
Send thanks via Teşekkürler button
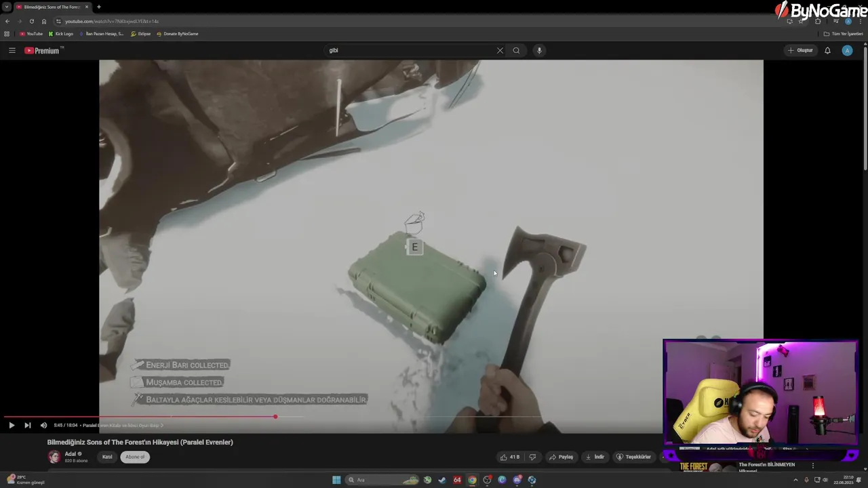[x=633, y=457]
